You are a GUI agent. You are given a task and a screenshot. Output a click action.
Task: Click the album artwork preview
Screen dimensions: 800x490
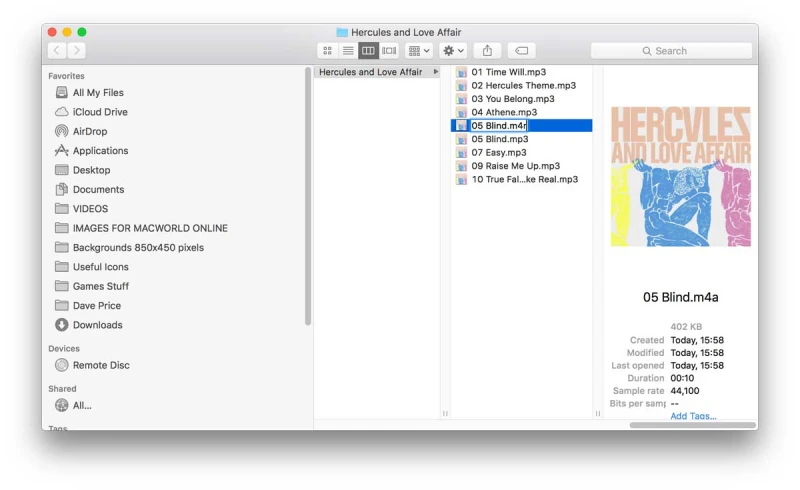[680, 177]
